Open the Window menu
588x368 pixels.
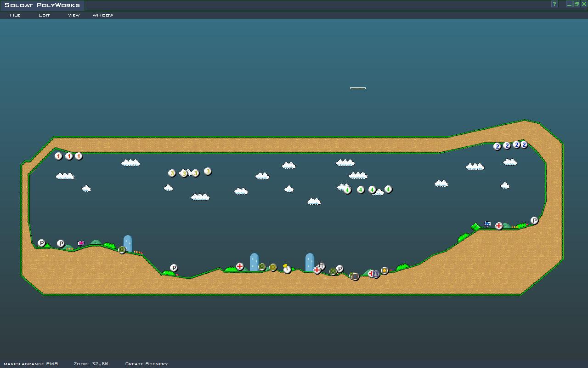pyautogui.click(x=102, y=15)
